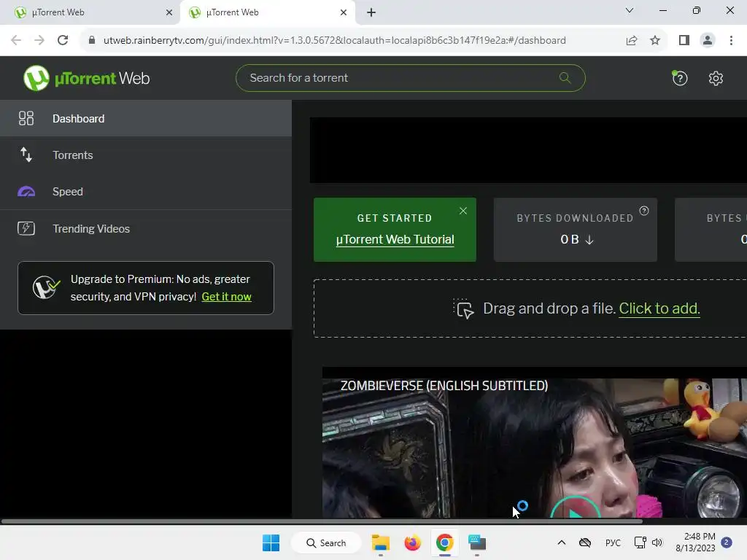Screen dimensions: 747x560
Task: Click the Click to add link
Action: (x=659, y=308)
